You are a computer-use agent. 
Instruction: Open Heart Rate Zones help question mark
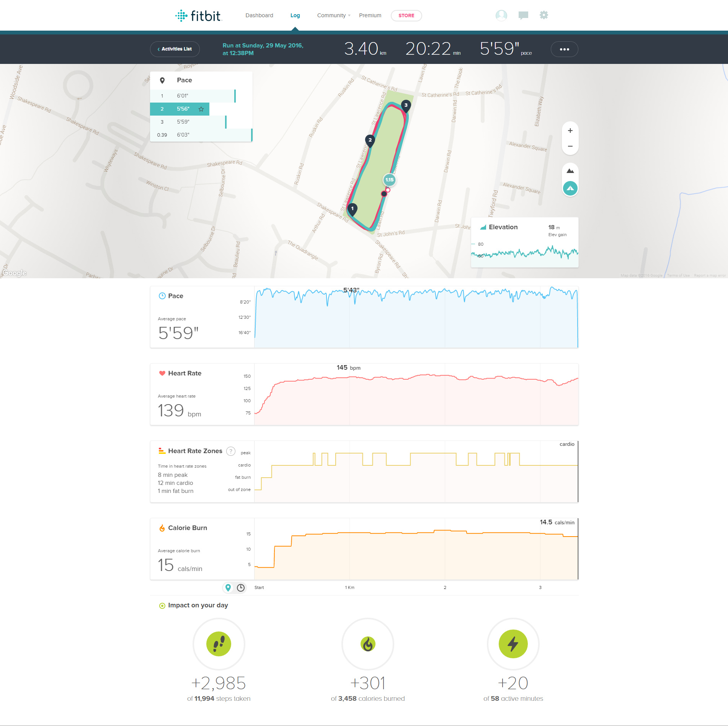point(231,451)
